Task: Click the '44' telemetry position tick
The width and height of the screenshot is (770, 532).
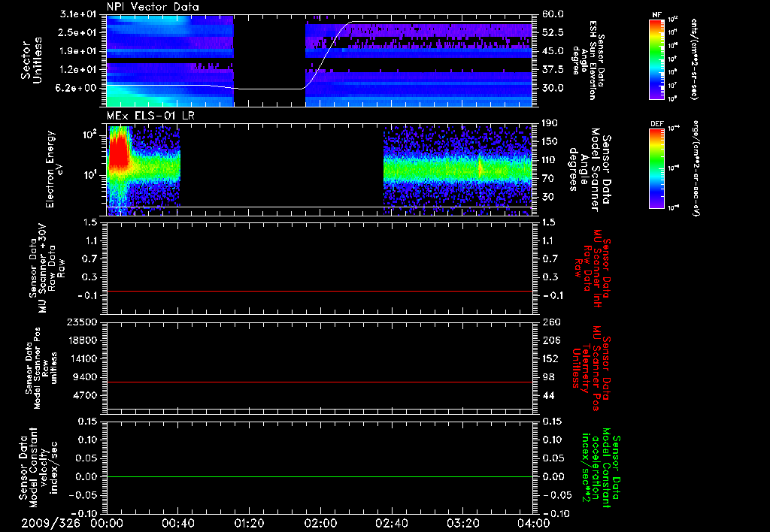Action: pyautogui.click(x=548, y=395)
